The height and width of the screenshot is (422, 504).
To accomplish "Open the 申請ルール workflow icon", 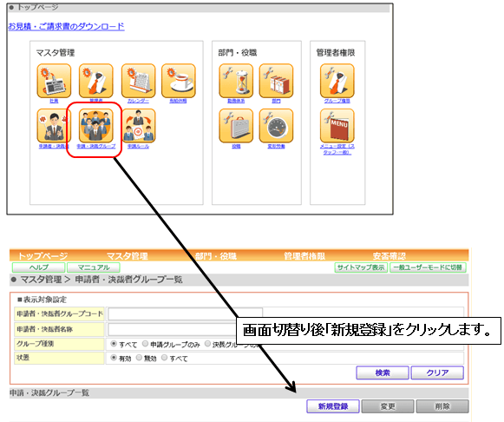I will (x=138, y=126).
